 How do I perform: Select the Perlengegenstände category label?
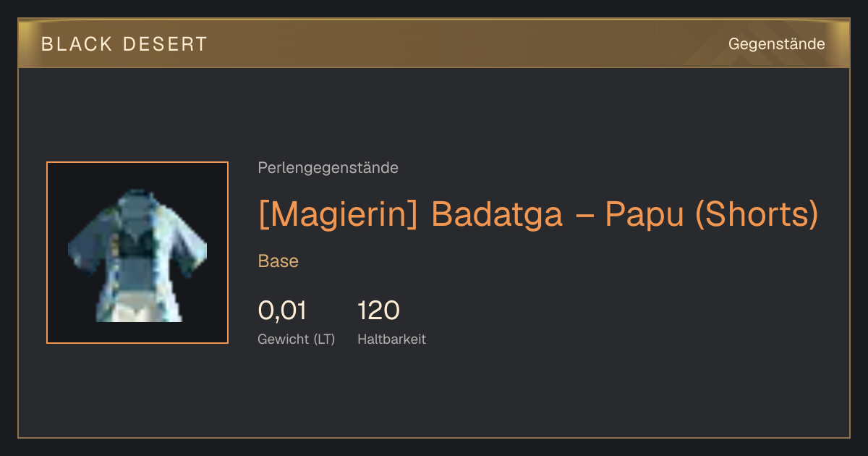coord(328,168)
